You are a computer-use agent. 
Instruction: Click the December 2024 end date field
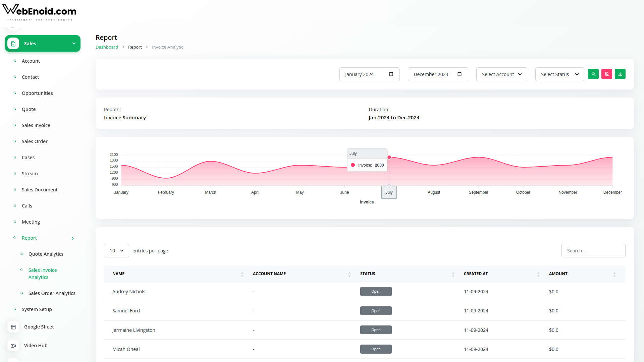coord(438,74)
